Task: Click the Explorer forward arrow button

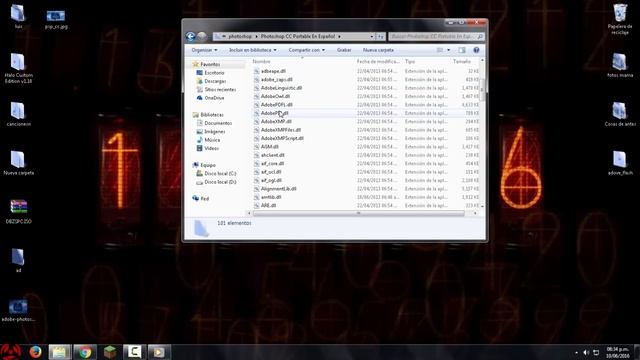Action: pyautogui.click(x=202, y=36)
